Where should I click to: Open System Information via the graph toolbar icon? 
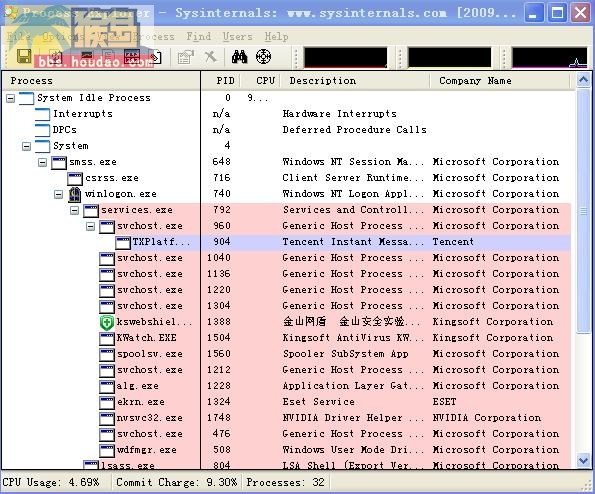[x=87, y=57]
